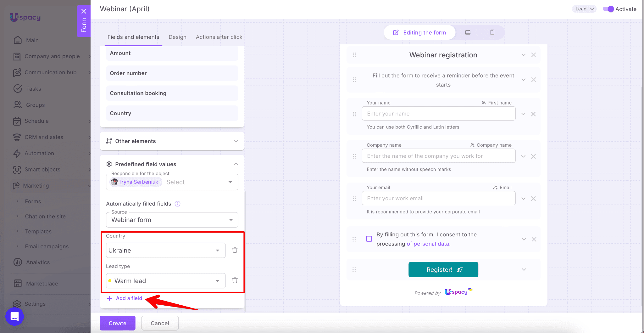
Task: Check the personal data consent checkbox
Action: pyautogui.click(x=369, y=239)
